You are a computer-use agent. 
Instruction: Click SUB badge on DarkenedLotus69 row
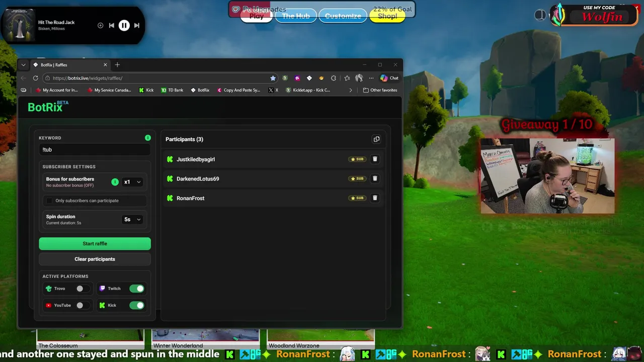pyautogui.click(x=357, y=178)
